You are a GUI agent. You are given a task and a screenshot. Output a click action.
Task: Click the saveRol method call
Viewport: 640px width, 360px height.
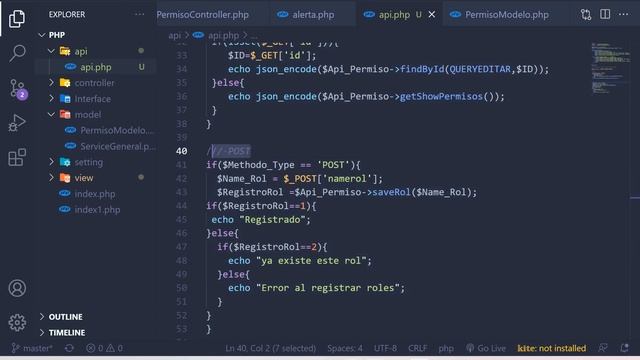pyautogui.click(x=391, y=192)
